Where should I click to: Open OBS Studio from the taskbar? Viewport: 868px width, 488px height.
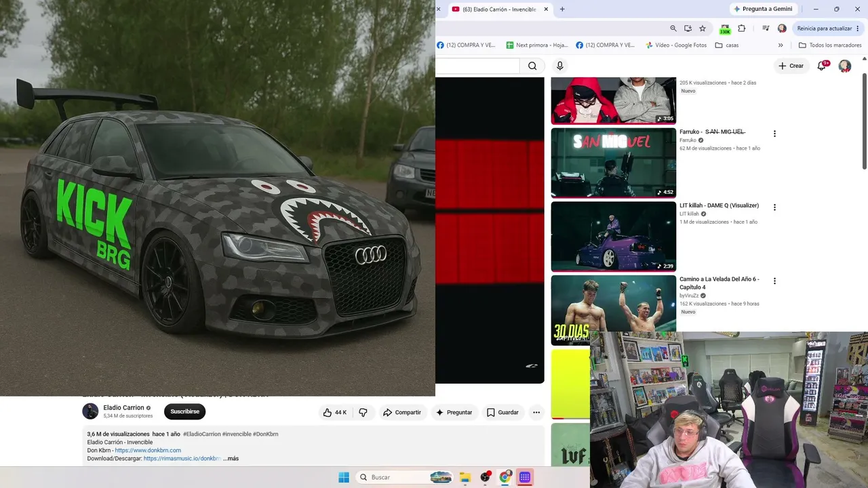(x=485, y=477)
